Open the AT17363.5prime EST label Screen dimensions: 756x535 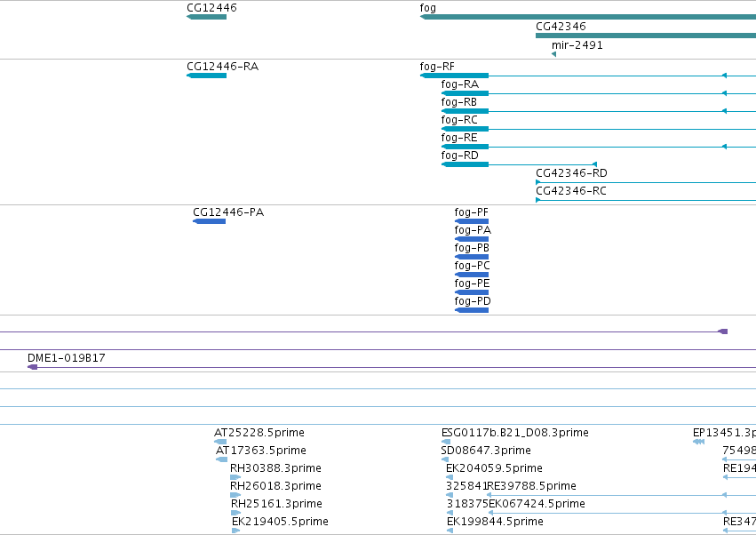coord(261,451)
